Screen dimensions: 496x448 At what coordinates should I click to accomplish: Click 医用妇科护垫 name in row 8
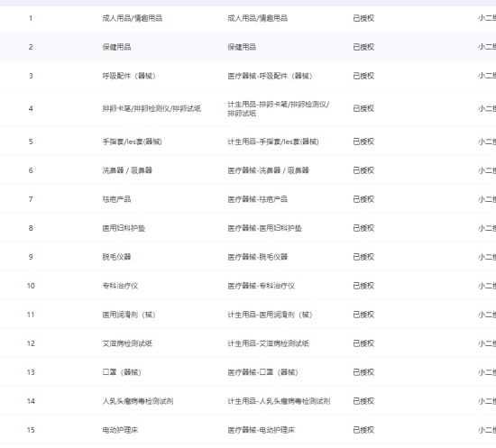click(x=124, y=228)
